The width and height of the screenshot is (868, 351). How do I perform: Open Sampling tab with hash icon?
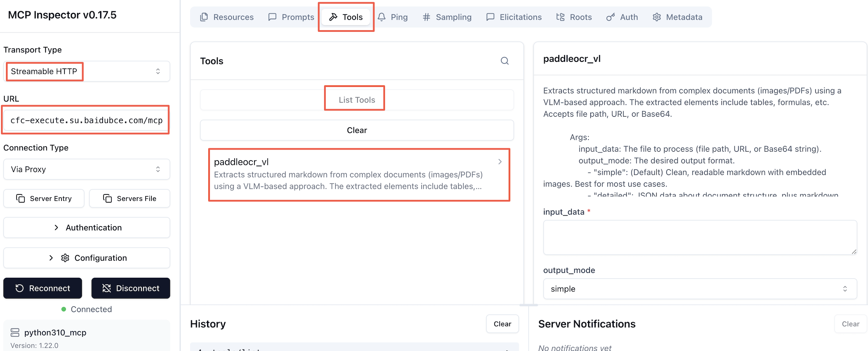click(447, 17)
